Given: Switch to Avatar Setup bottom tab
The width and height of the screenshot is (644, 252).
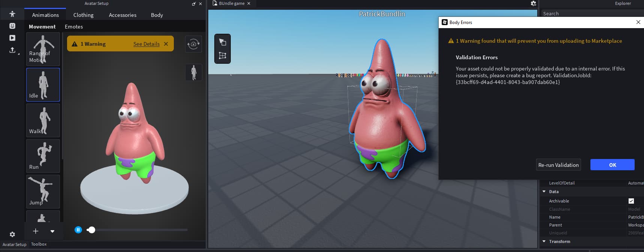Looking at the screenshot, I should (15, 244).
